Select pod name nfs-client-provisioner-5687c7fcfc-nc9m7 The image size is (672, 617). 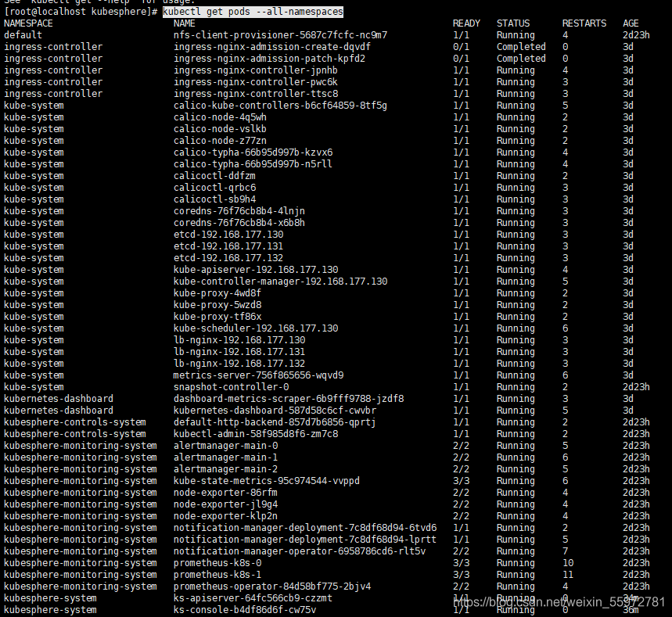[280, 35]
